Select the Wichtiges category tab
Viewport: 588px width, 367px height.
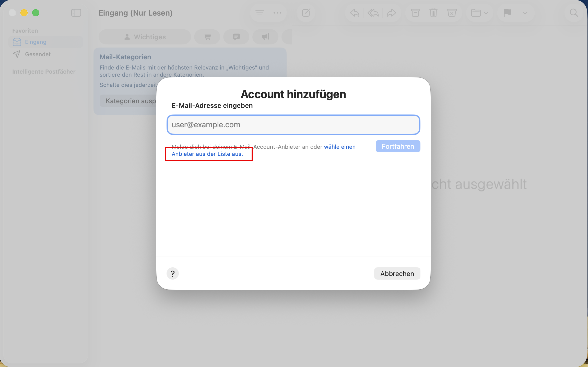click(145, 37)
